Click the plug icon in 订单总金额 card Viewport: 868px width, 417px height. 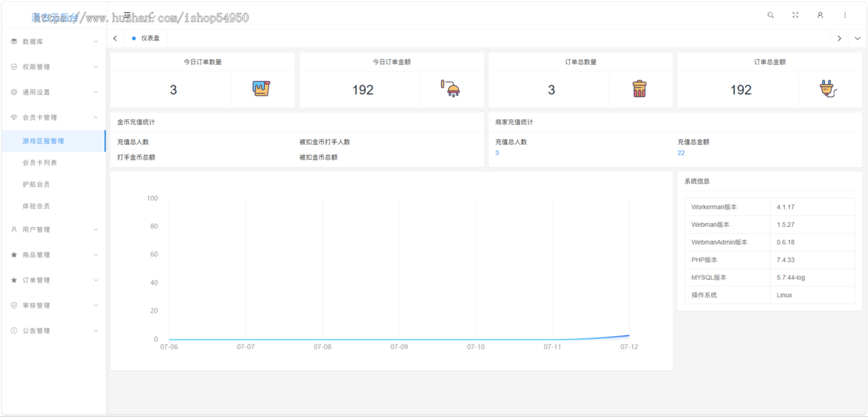(x=828, y=89)
